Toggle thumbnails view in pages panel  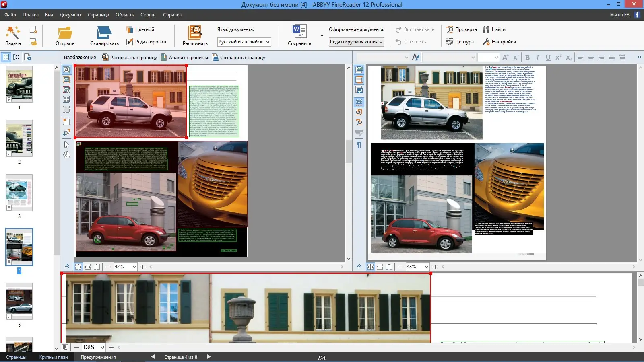(6, 57)
